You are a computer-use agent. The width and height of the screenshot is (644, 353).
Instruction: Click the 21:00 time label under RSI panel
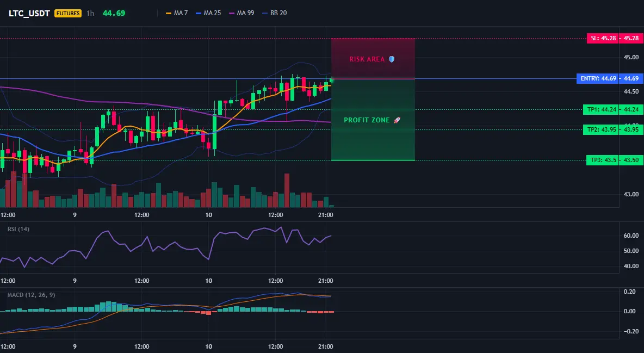point(325,281)
